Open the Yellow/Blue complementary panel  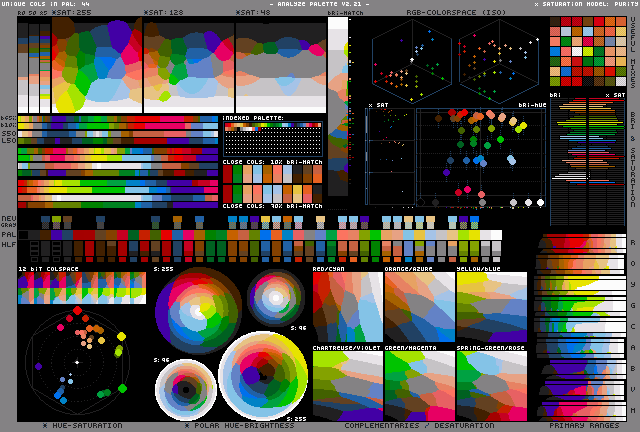click(492, 307)
